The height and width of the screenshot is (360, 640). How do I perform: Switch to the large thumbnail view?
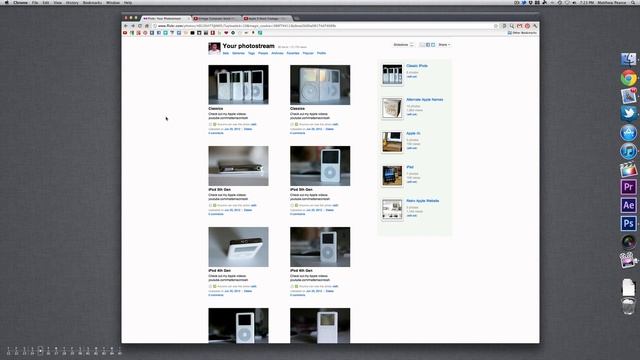coord(433,45)
